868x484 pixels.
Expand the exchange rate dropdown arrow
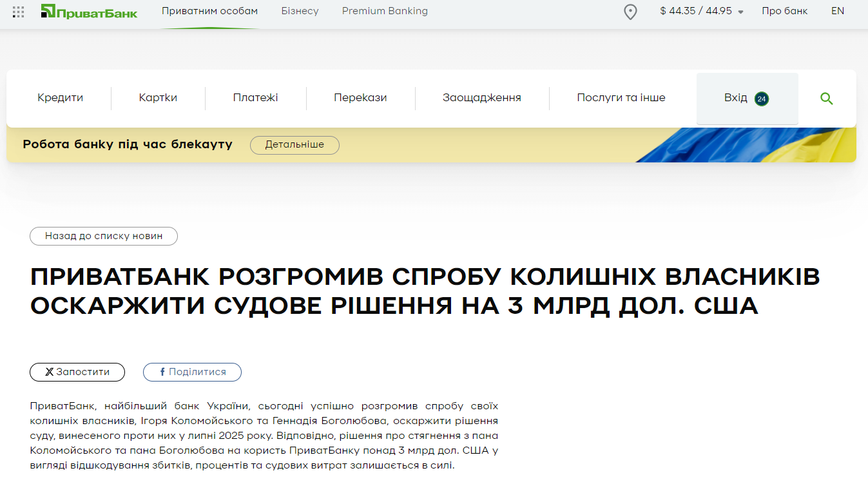740,12
